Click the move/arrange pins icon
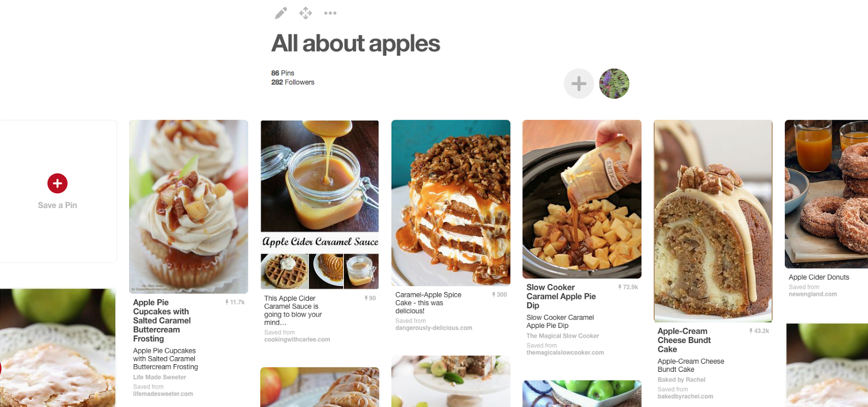This screenshot has width=868, height=407. click(x=305, y=13)
